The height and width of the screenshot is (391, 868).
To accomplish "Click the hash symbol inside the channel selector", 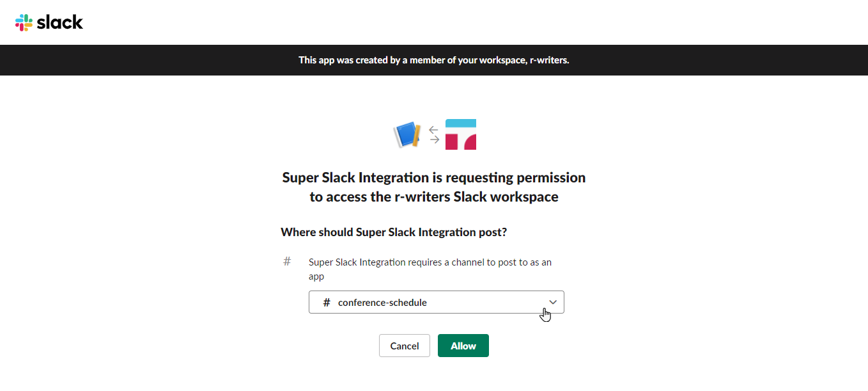I will [x=327, y=303].
